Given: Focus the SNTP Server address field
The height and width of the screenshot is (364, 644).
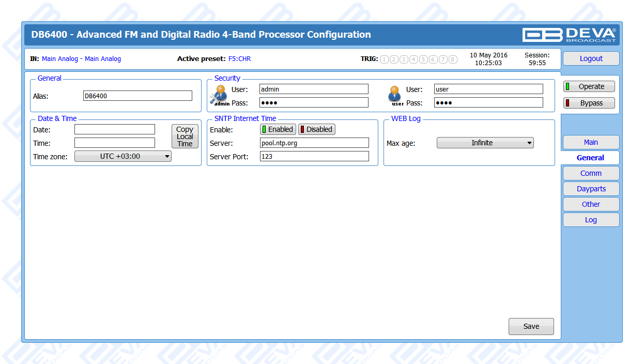Looking at the screenshot, I should pos(314,143).
